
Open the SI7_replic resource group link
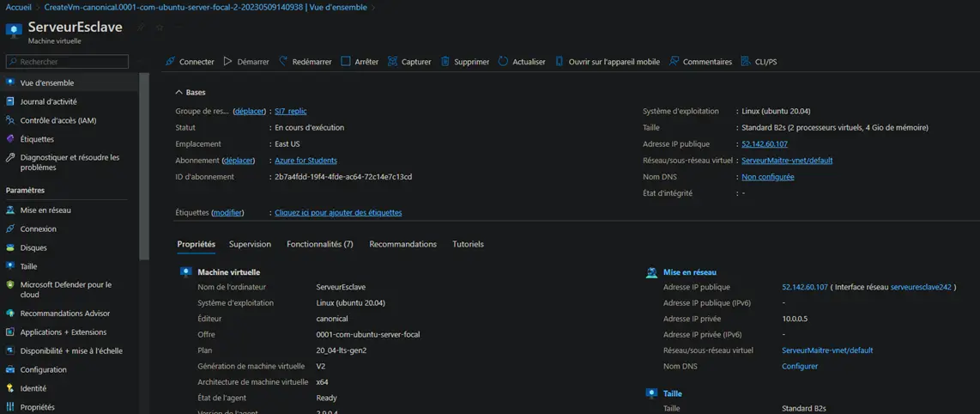[291, 112]
